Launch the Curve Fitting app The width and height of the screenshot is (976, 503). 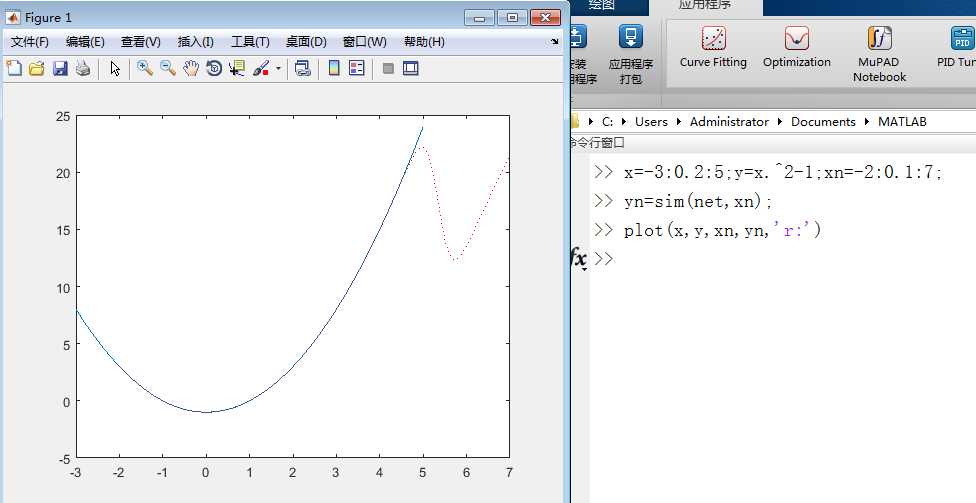(713, 47)
